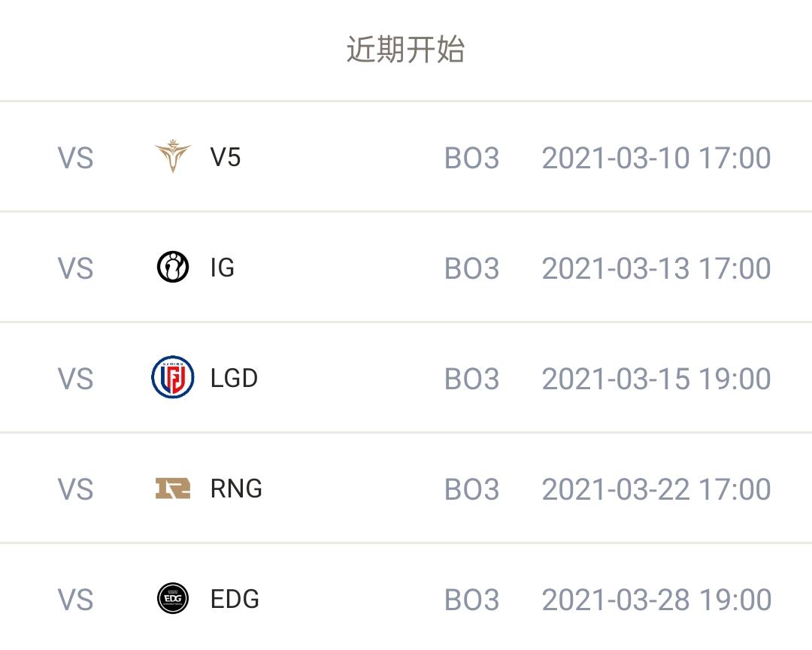Select the EDG team name
The height and width of the screenshot is (650, 812).
click(235, 599)
